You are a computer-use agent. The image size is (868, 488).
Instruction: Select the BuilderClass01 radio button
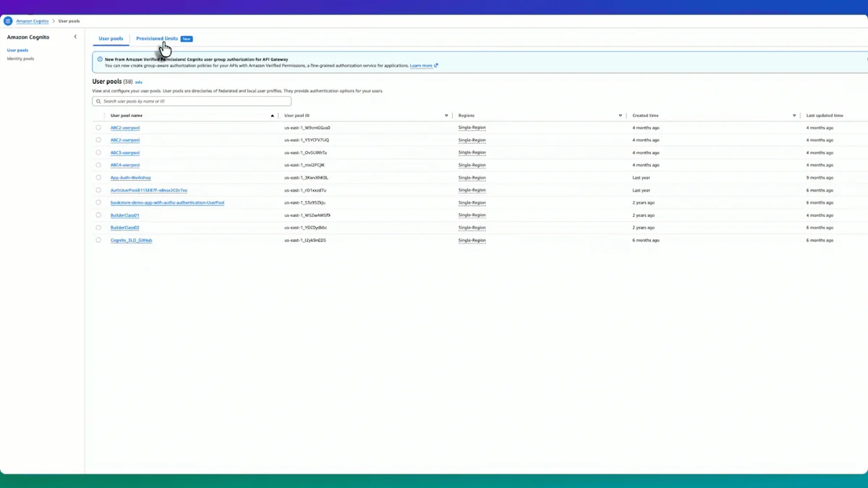point(98,215)
